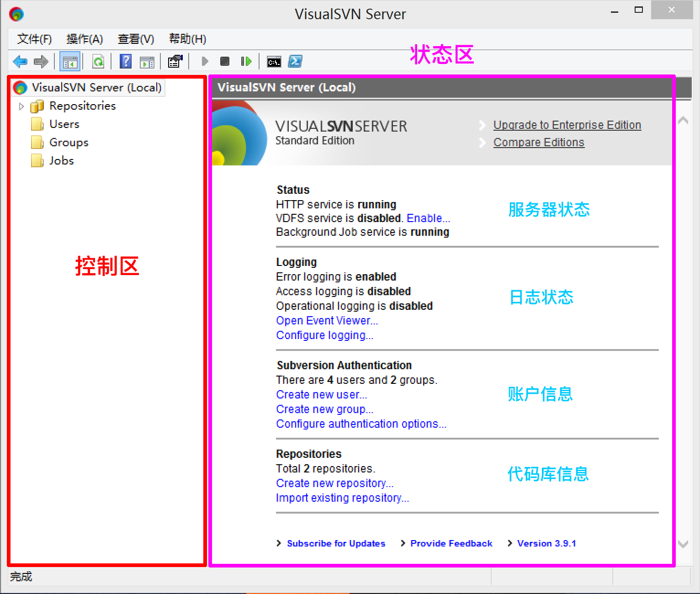Restart the server using the restart icon
Screen dimensions: 700x594
coord(246,61)
